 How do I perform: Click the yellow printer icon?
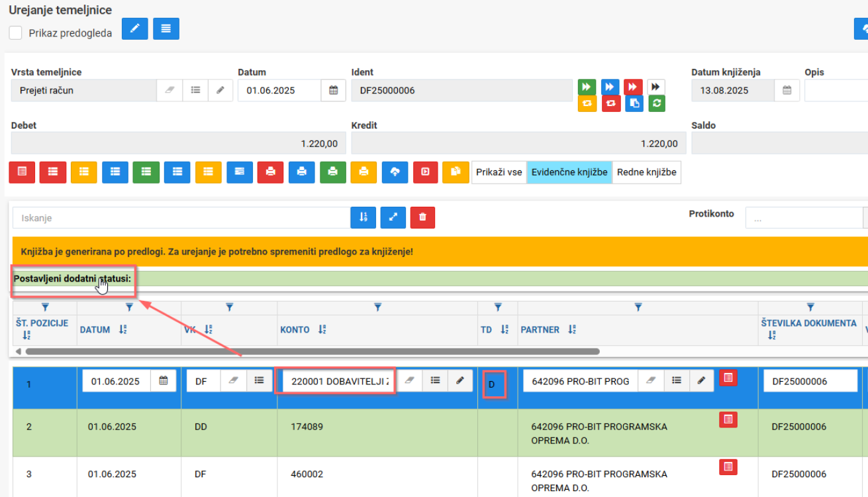click(x=363, y=172)
